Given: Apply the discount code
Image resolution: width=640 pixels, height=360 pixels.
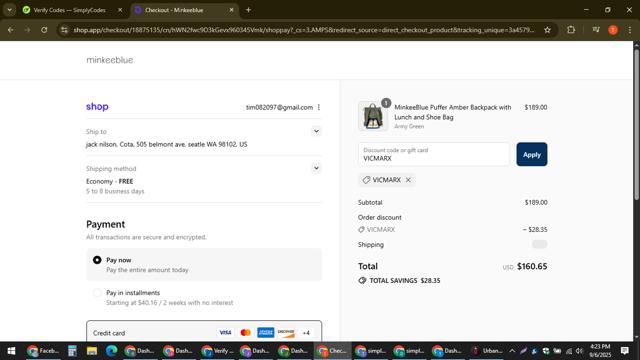Looking at the screenshot, I should (x=531, y=154).
